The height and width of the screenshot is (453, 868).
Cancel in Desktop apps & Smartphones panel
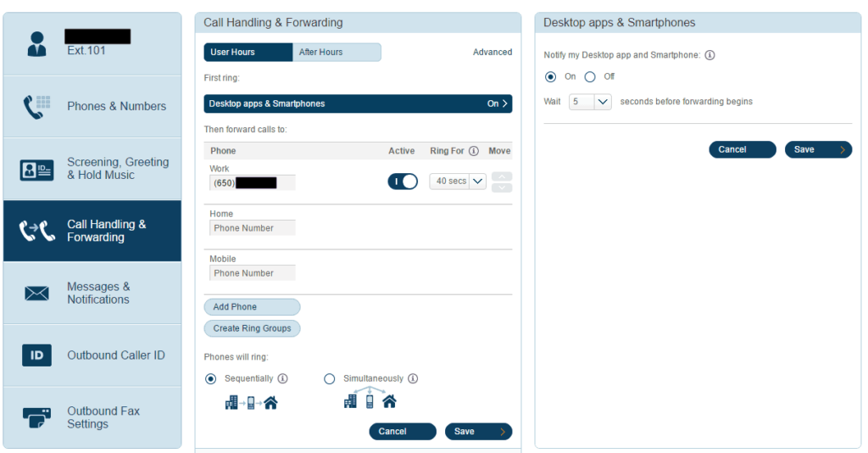click(x=743, y=149)
